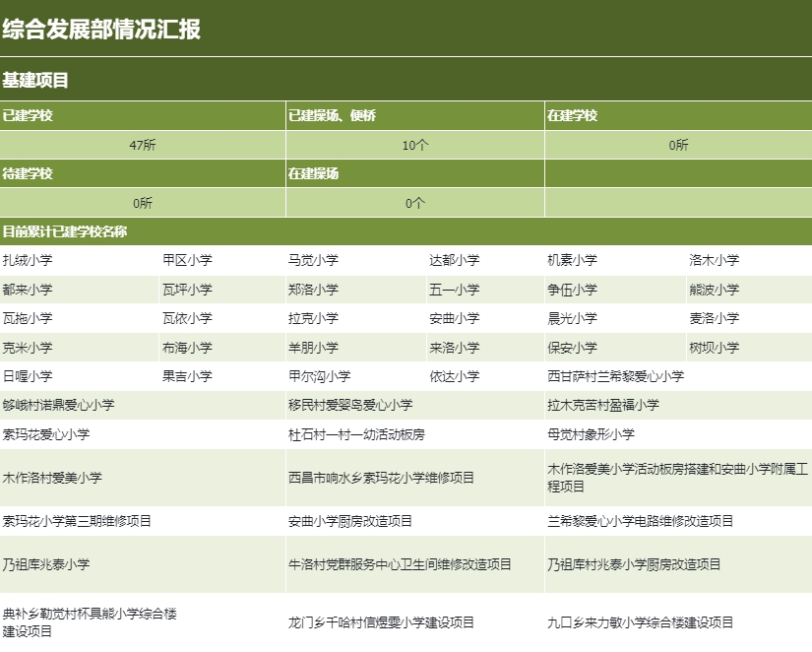
Task: Click the 典补乡勒觉村杯具熊小学综合楼建设项目 cell
Action: [x=143, y=621]
